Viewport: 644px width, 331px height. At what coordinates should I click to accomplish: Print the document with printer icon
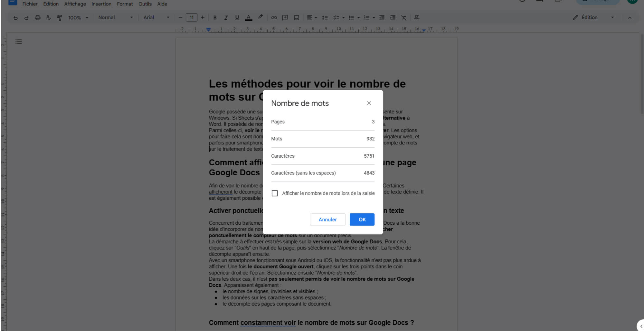click(37, 18)
